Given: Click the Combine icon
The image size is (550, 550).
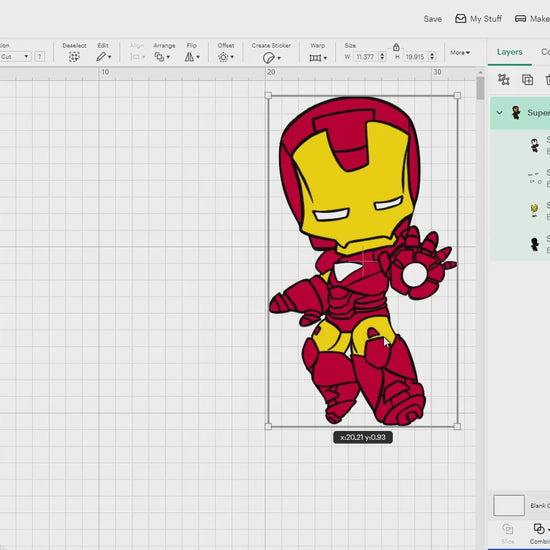Looking at the screenshot, I should pyautogui.click(x=539, y=529).
